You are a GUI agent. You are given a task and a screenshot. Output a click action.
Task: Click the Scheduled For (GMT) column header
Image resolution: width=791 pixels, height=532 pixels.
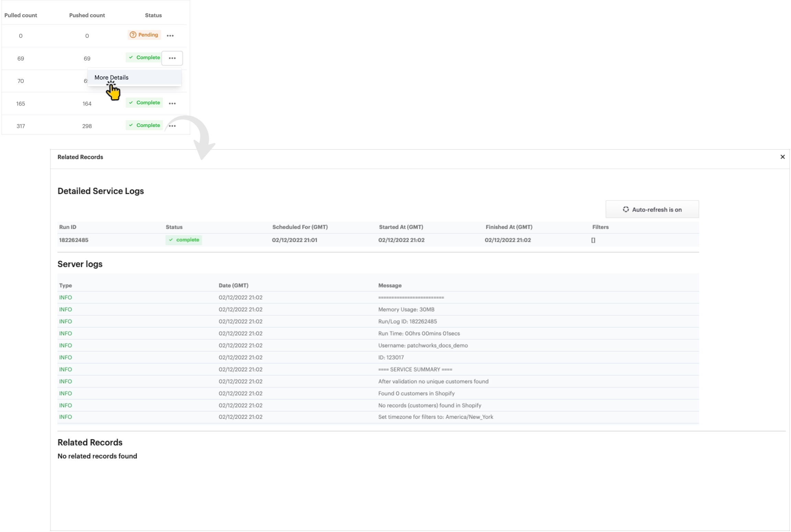pos(300,227)
